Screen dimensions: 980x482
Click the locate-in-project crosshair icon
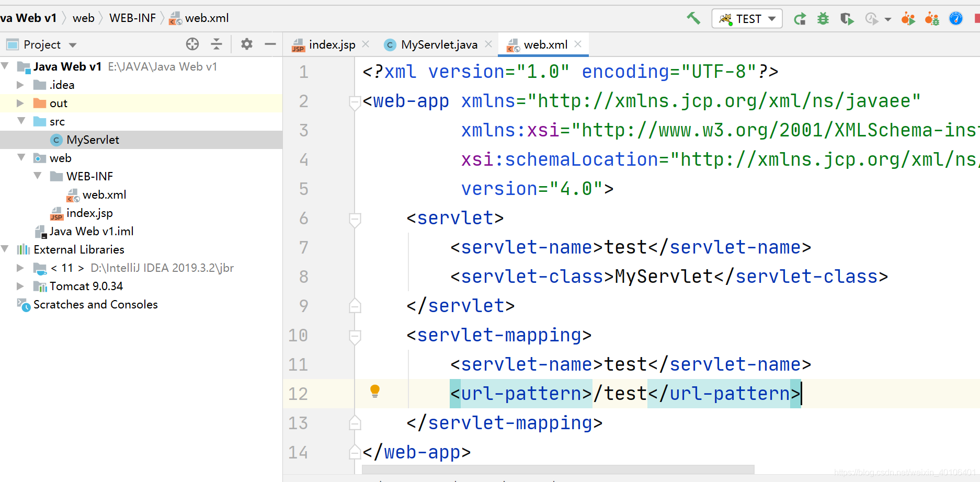tap(192, 44)
